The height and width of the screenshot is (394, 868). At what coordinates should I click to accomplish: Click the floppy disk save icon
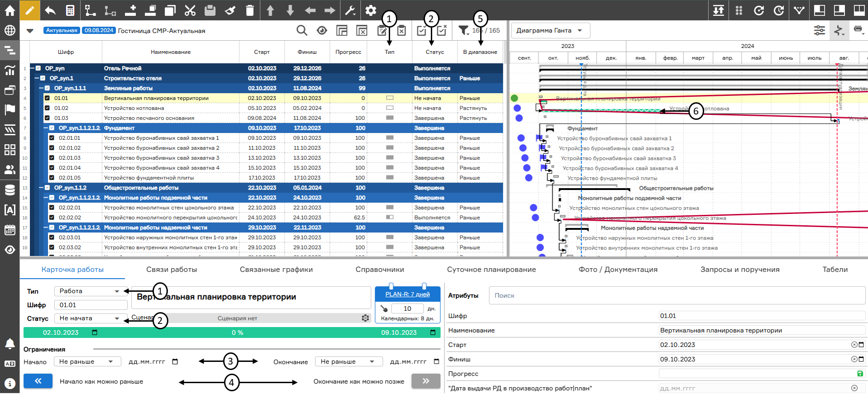210,10
